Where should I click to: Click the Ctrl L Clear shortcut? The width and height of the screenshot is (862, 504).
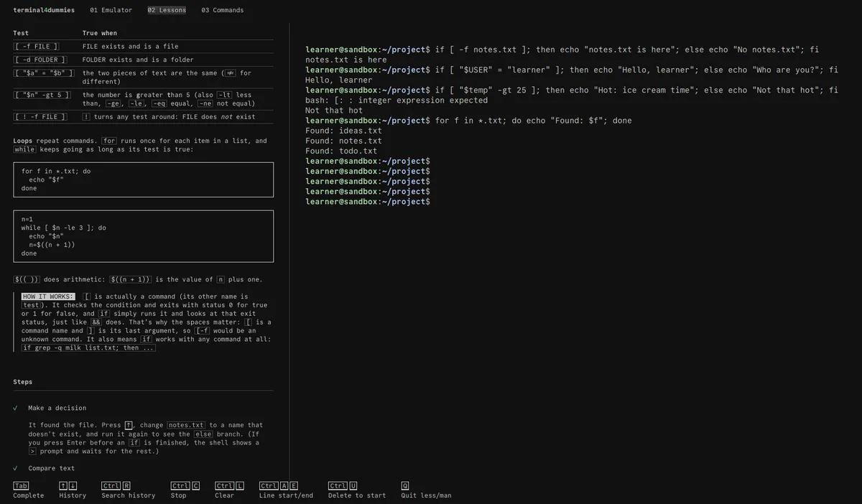pos(229,490)
